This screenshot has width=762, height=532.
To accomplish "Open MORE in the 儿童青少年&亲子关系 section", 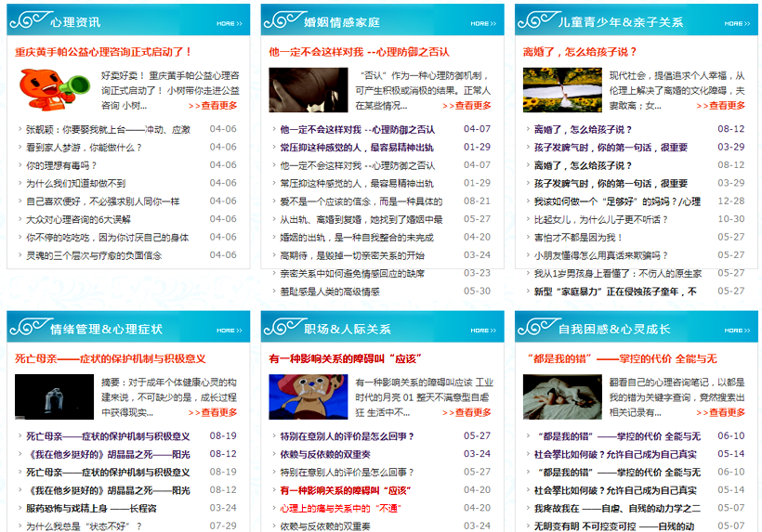I will [x=734, y=23].
